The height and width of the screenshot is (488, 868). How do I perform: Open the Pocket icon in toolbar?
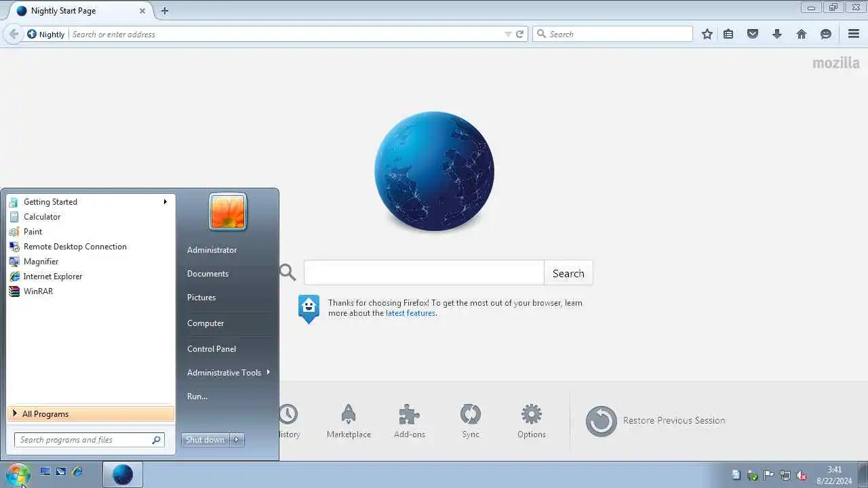753,34
